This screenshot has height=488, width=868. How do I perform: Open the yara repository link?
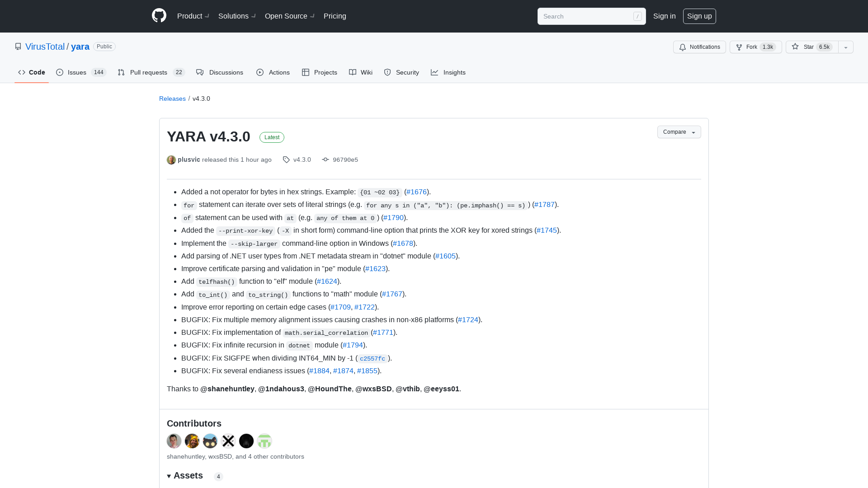tap(80, 47)
